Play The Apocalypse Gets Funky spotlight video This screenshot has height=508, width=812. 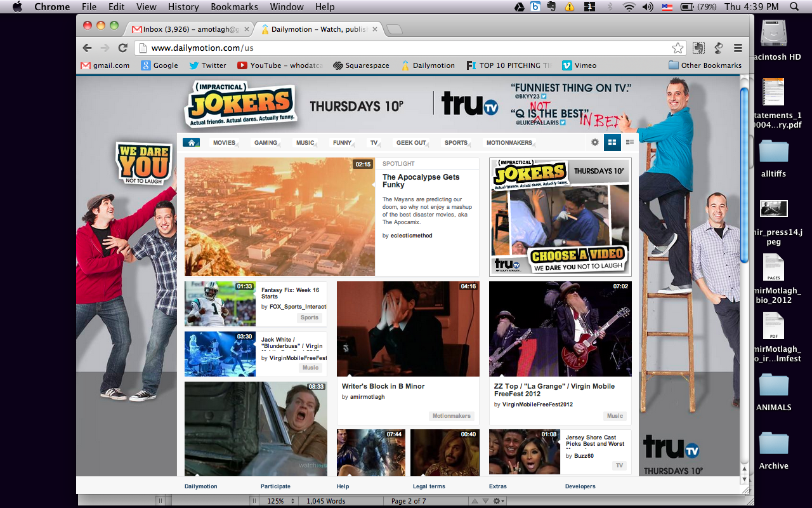[280, 217]
